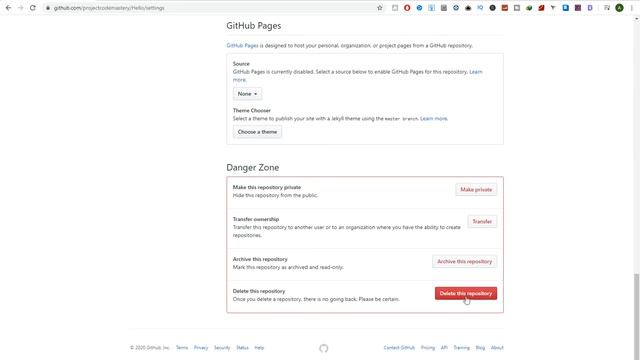640x360 pixels.
Task: Click the 'Transfer ownership' label
Action: [256, 219]
